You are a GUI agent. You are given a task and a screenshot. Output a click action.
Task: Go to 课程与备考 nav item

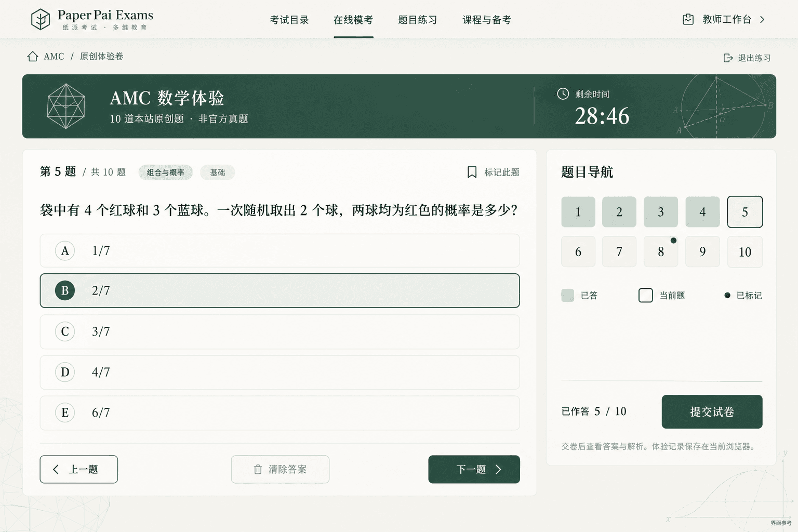(x=487, y=20)
